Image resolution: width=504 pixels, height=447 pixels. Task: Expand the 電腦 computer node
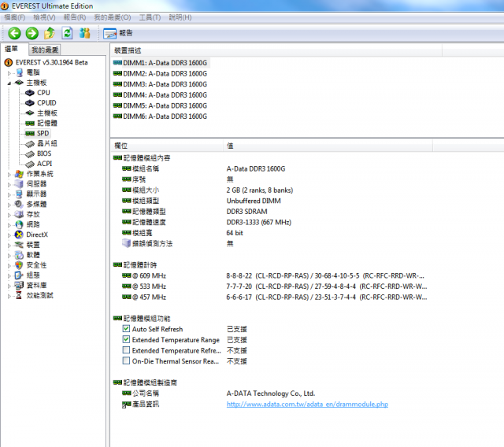point(9,73)
